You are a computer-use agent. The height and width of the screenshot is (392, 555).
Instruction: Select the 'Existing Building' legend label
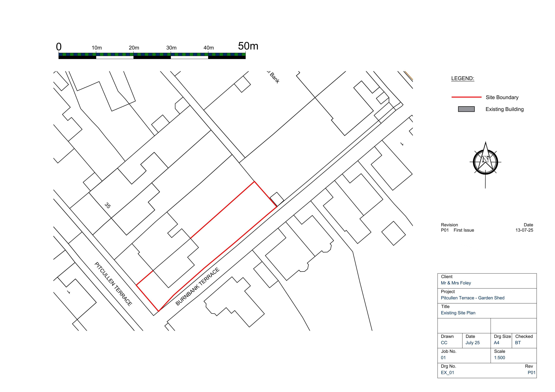tap(504, 109)
